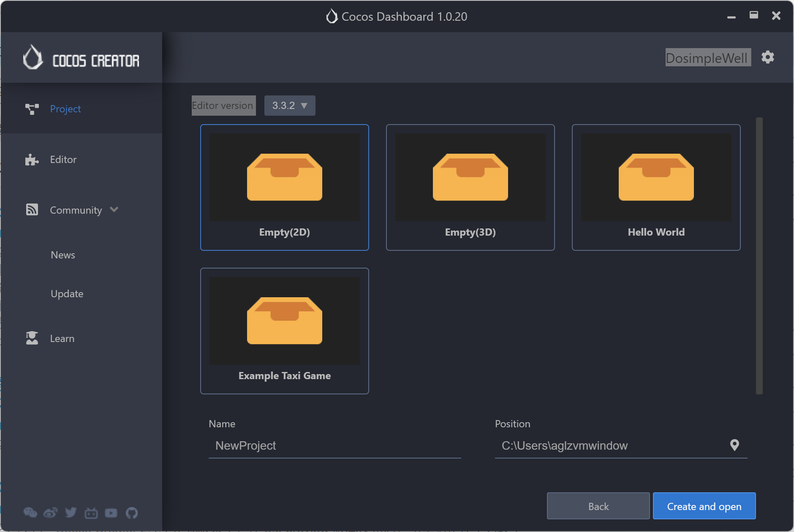Open the Bilibili social link icon
The width and height of the screenshot is (794, 532).
91,513
